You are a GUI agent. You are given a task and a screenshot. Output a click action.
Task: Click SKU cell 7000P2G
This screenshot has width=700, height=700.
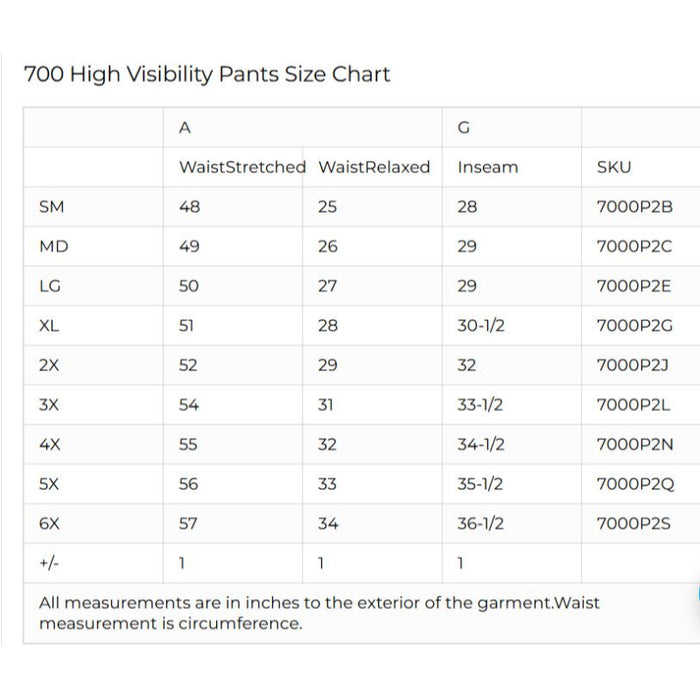[x=634, y=325]
